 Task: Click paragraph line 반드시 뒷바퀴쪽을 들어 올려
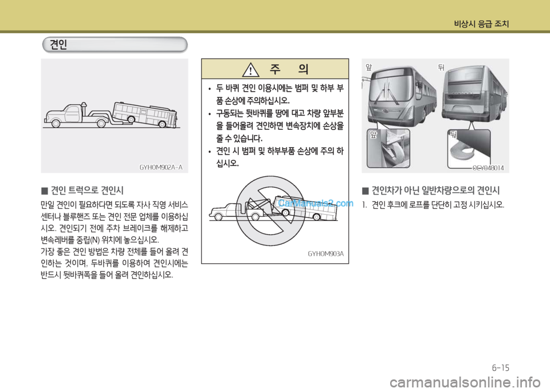[x=107, y=275]
